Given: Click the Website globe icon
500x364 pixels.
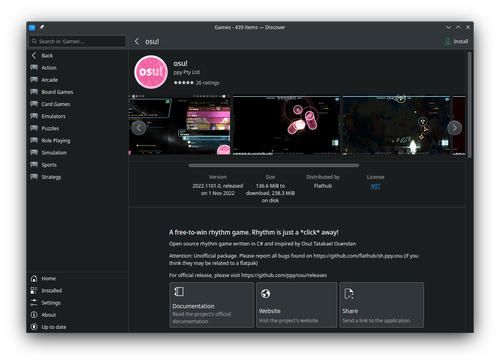Looking at the screenshot, I should click(x=265, y=294).
